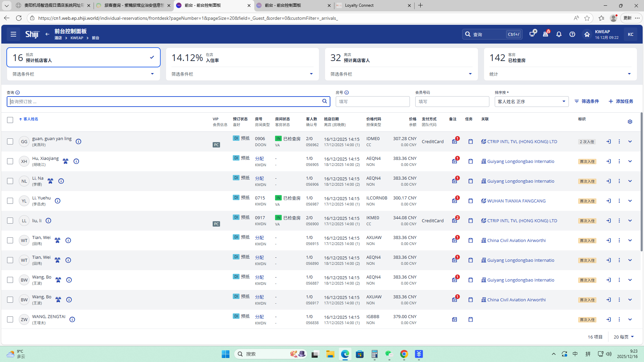Check the box for Li, Na row
This screenshot has width=644, height=362.
pyautogui.click(x=10, y=181)
